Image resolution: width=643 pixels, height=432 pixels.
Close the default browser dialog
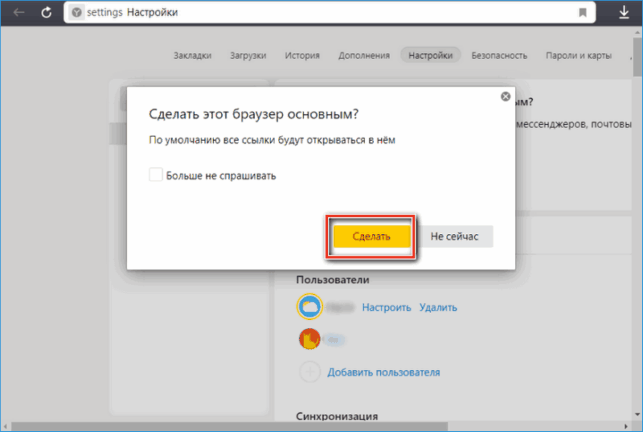[x=506, y=96]
